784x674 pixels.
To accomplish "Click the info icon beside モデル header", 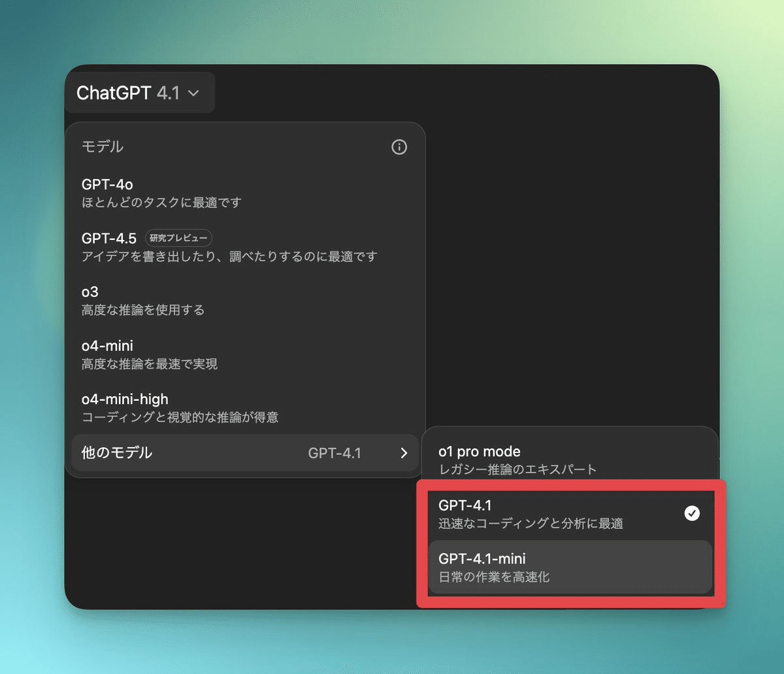I will coord(399,147).
